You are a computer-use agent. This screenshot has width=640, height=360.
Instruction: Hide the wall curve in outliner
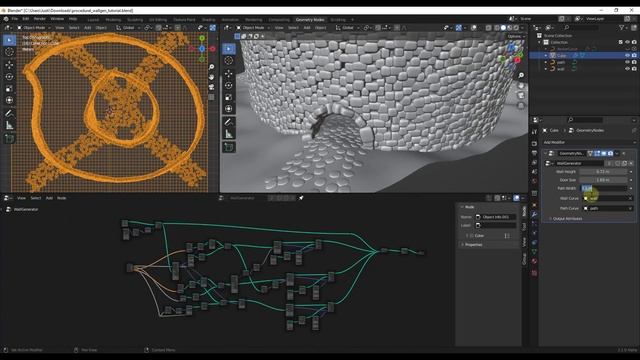[x=627, y=69]
